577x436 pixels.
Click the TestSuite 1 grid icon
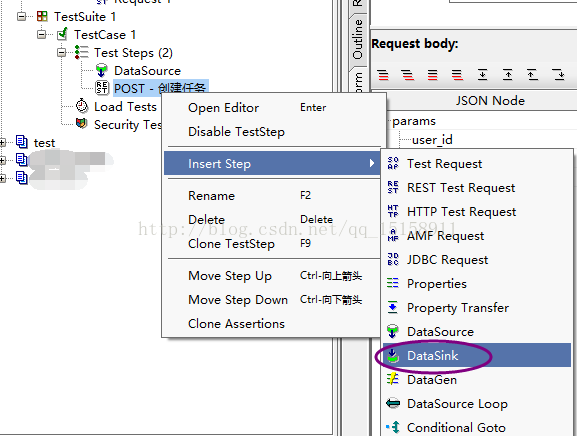point(42,16)
